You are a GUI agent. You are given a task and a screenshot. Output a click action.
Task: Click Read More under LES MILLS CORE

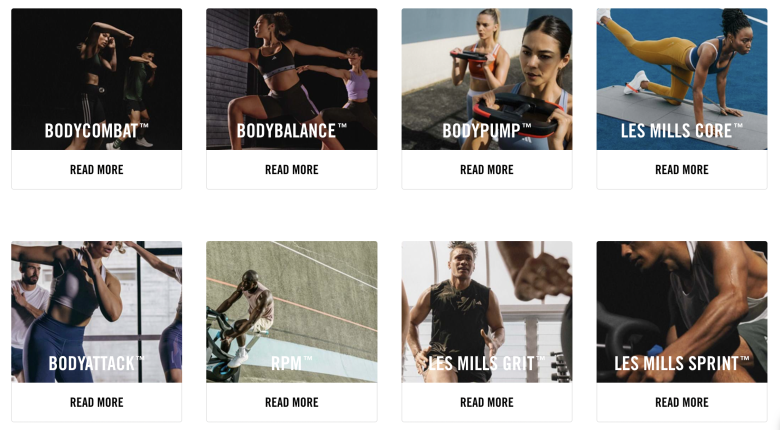click(x=682, y=170)
